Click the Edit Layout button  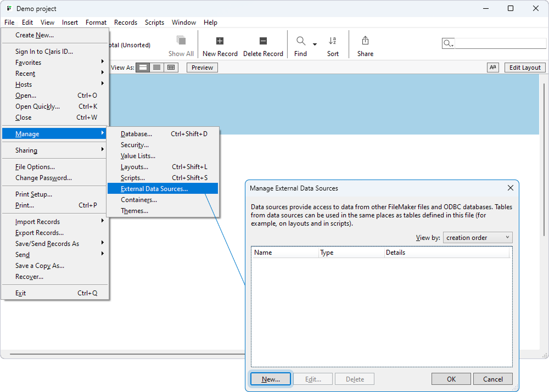[524, 67]
